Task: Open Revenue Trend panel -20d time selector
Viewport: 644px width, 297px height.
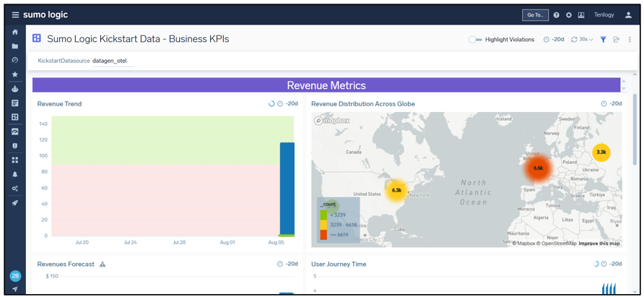Action: pos(288,104)
